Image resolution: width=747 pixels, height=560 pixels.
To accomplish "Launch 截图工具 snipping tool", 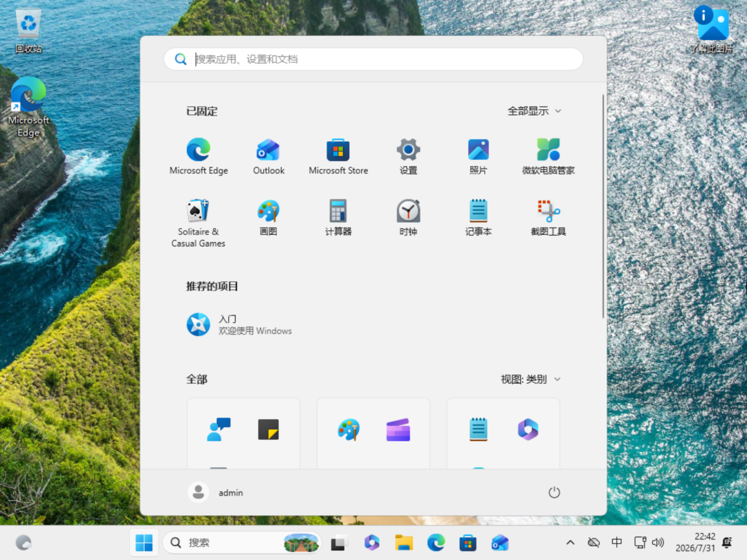I will pyautogui.click(x=548, y=218).
